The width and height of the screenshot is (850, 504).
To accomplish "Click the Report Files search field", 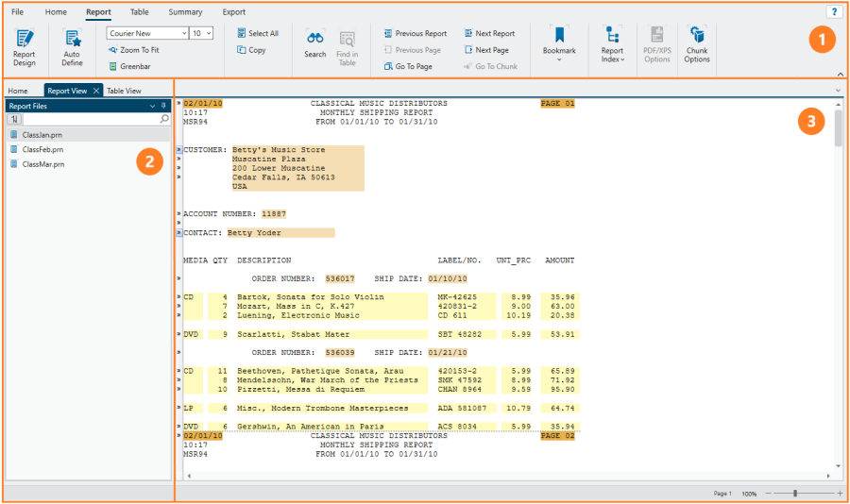I will [x=91, y=120].
